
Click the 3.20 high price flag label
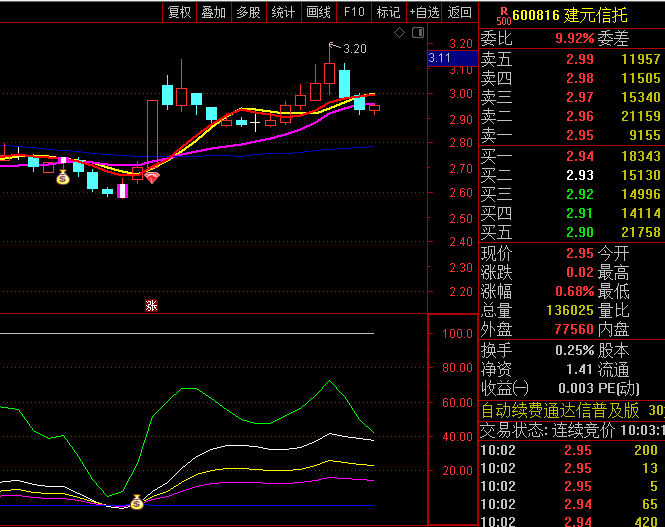[x=353, y=48]
